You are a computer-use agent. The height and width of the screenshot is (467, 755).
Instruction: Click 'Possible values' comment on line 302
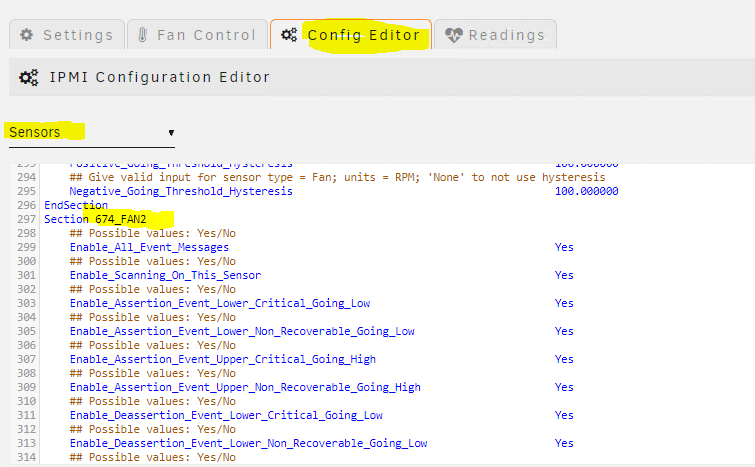pos(153,289)
